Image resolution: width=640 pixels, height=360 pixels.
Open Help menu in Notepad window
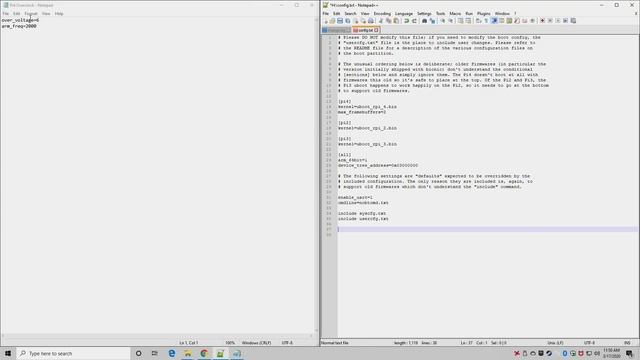click(x=59, y=13)
